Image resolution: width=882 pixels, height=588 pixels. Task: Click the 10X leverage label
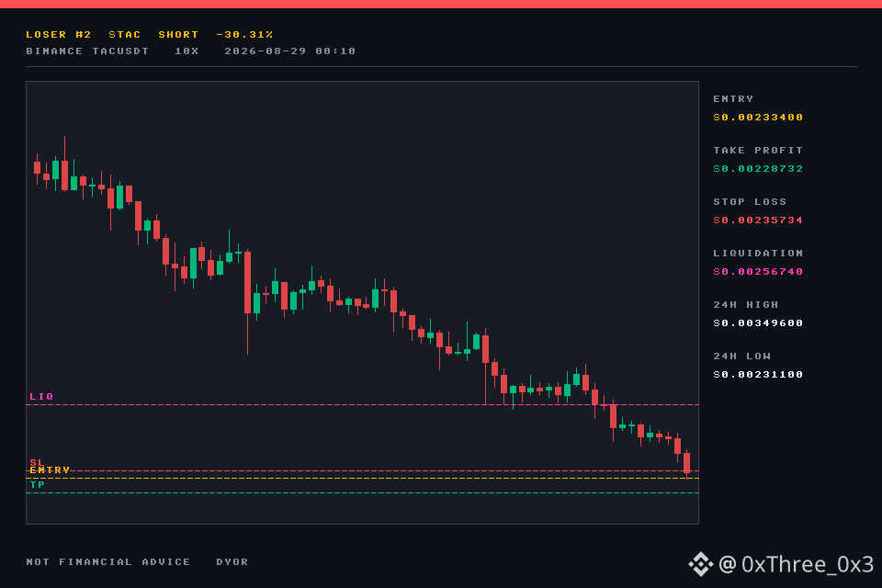click(187, 51)
